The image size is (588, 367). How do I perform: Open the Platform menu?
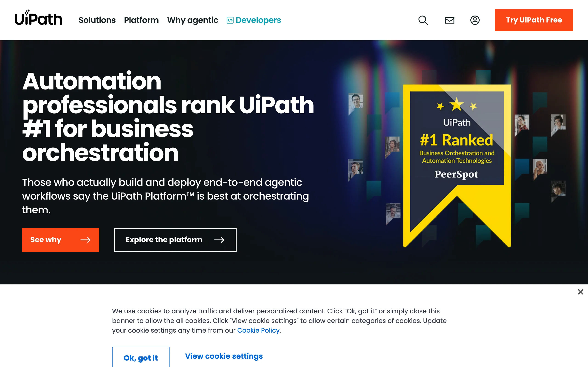(141, 20)
